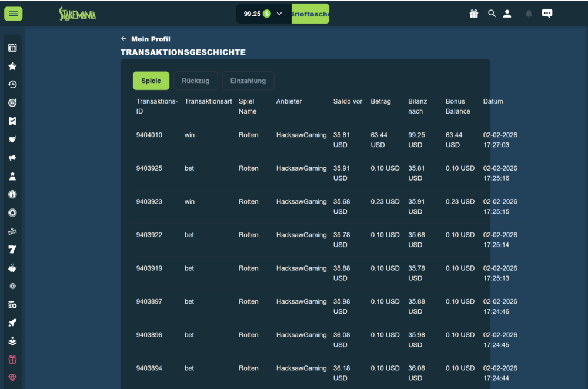Screen dimensions: 588x389
Task: Open search with the magnifier icon
Action: point(492,14)
